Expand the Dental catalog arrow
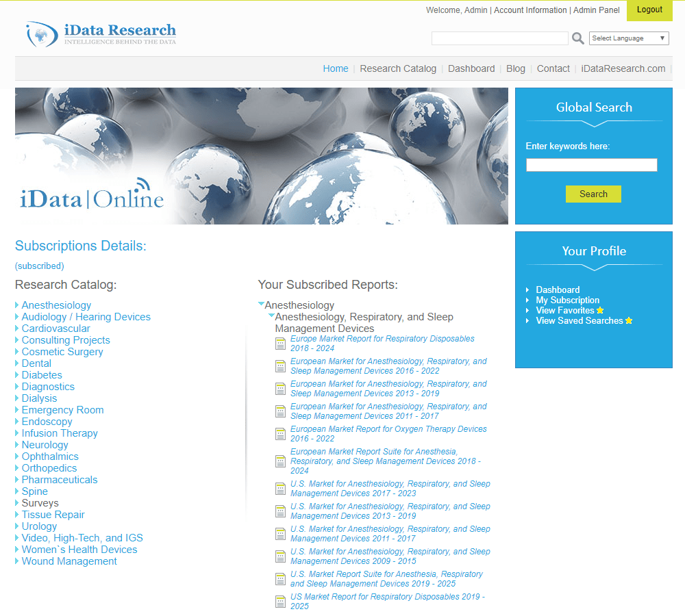The height and width of the screenshot is (616, 685). click(x=16, y=363)
